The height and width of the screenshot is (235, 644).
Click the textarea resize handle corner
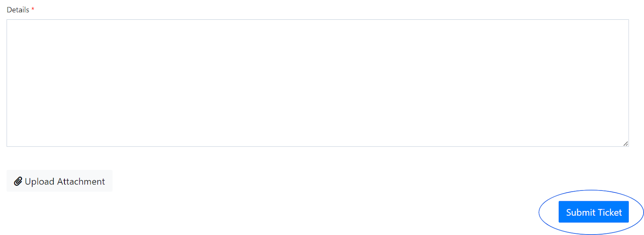pos(625,143)
